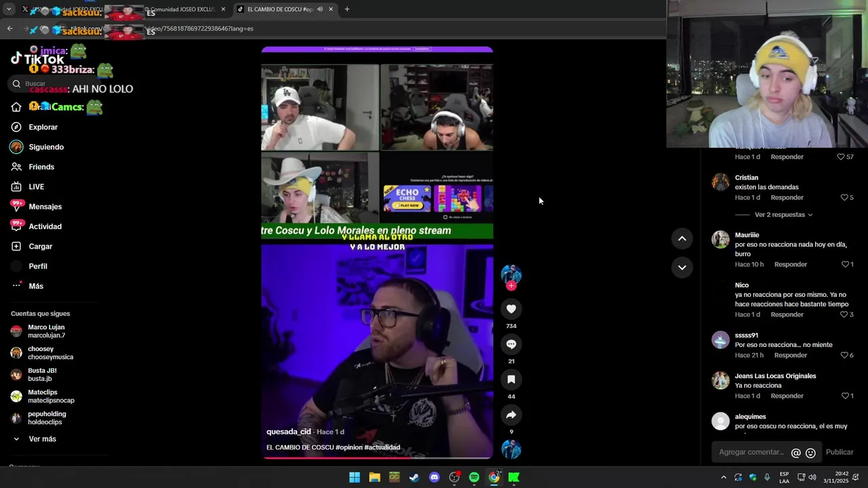Image resolution: width=868 pixels, height=488 pixels.
Task: Open Discord from the taskbar
Action: [434, 477]
